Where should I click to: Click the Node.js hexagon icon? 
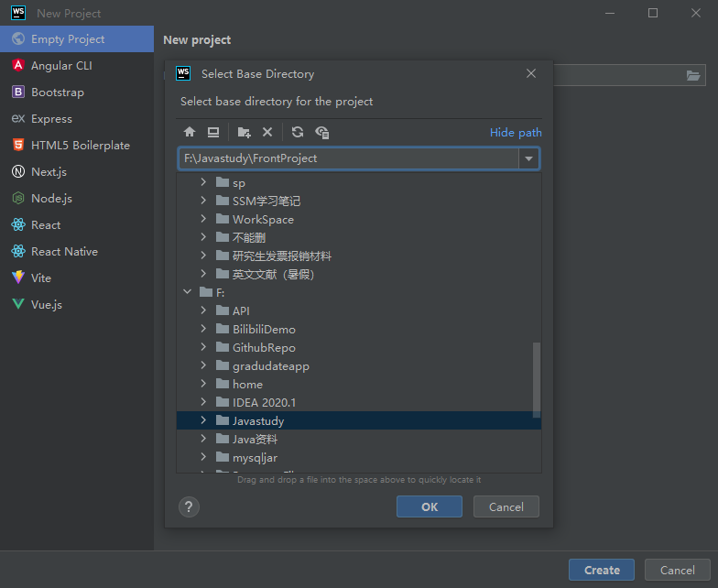click(x=18, y=198)
